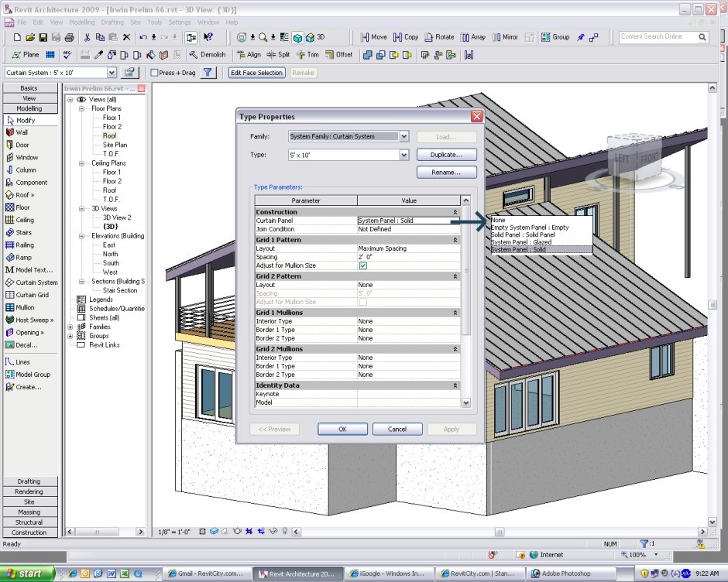This screenshot has height=582, width=728.
Task: Select the Door tool
Action: pos(17,145)
